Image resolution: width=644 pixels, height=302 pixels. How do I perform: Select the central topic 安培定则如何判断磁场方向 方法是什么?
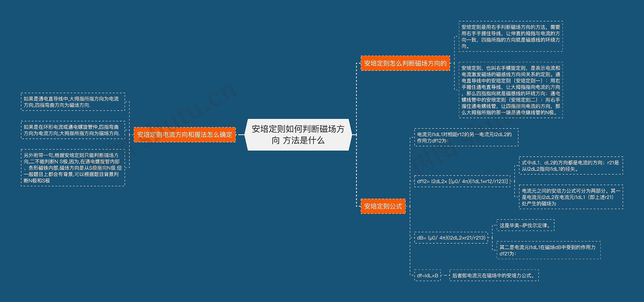(298, 135)
